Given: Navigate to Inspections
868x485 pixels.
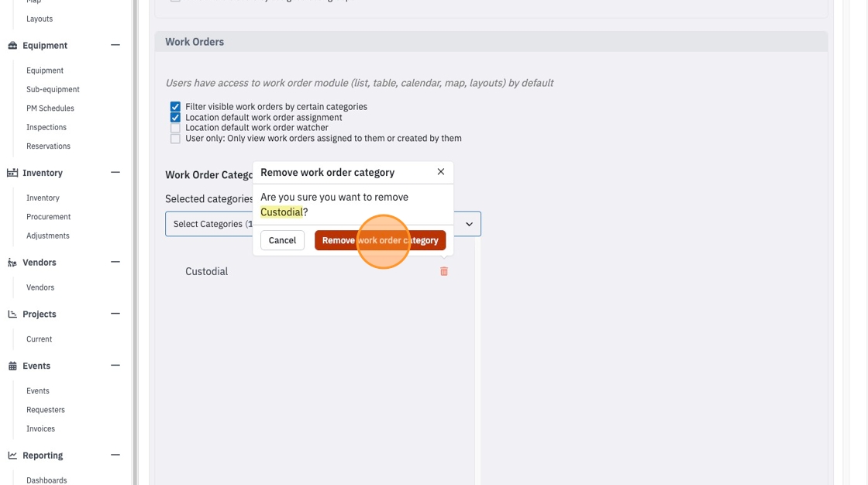Looking at the screenshot, I should pyautogui.click(x=46, y=127).
